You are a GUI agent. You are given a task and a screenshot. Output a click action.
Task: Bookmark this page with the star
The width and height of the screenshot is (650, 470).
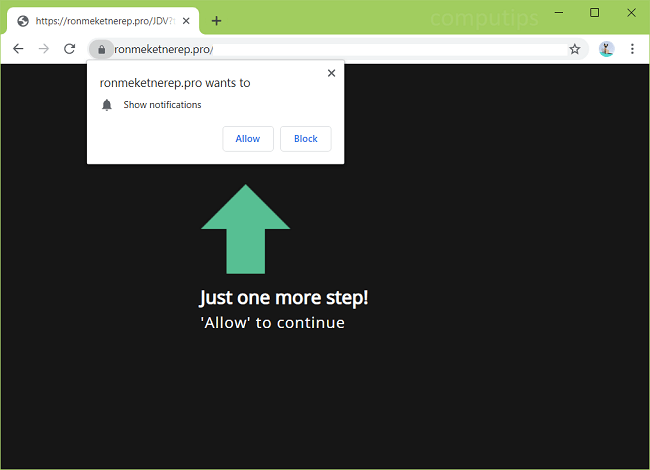575,49
